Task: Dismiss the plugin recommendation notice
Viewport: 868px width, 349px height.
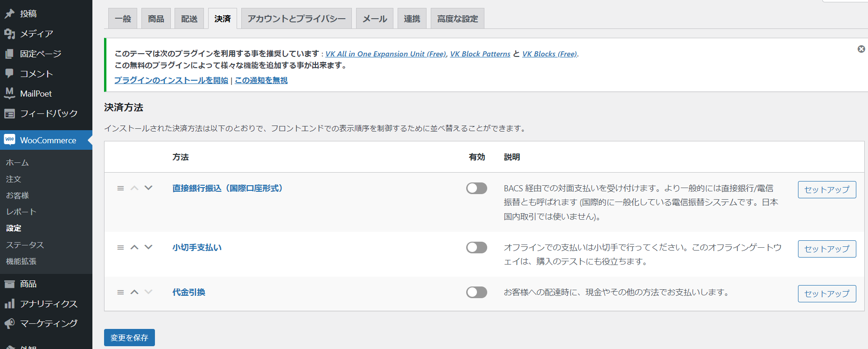Action: [861, 49]
